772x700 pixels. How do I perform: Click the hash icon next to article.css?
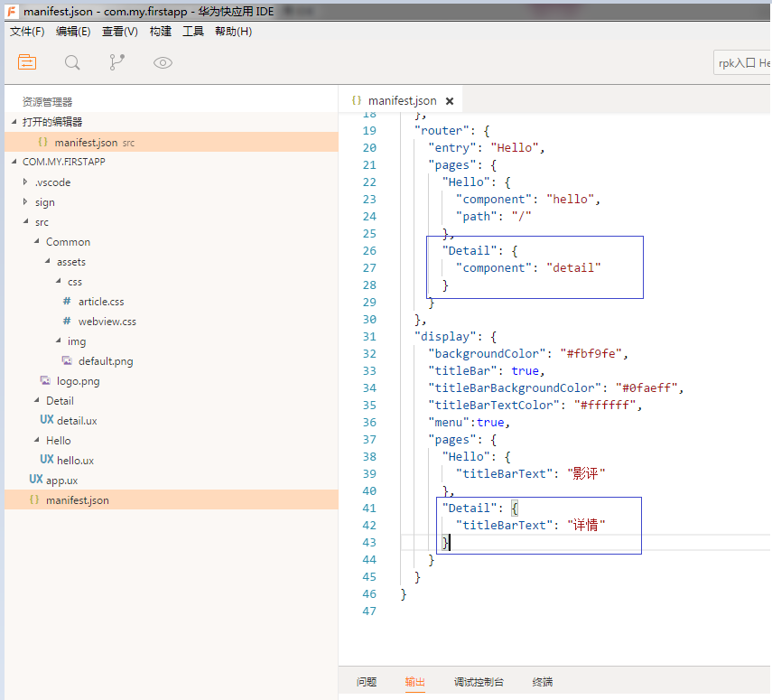pos(67,301)
